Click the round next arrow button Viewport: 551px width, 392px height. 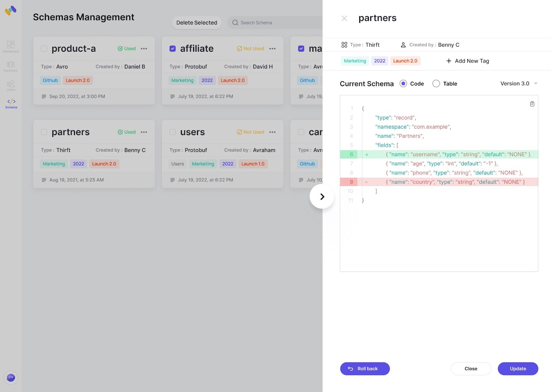[322, 197]
